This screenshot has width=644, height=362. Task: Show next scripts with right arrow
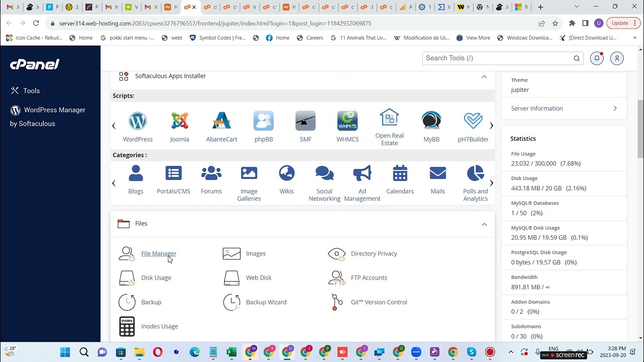(491, 126)
